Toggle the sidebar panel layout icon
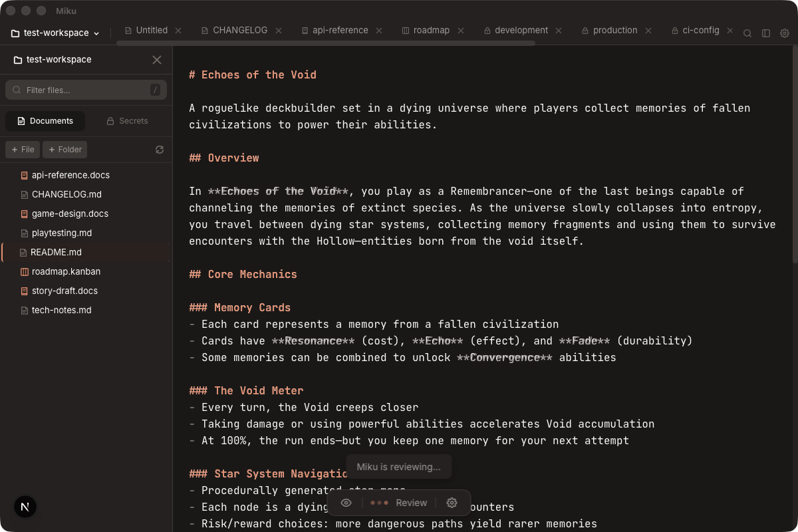The height and width of the screenshot is (532, 798). tap(766, 33)
